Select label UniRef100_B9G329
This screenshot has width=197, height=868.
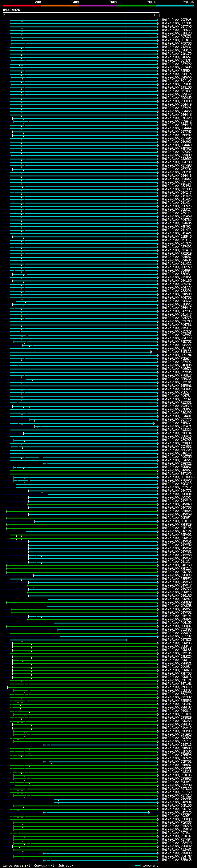coord(177,484)
